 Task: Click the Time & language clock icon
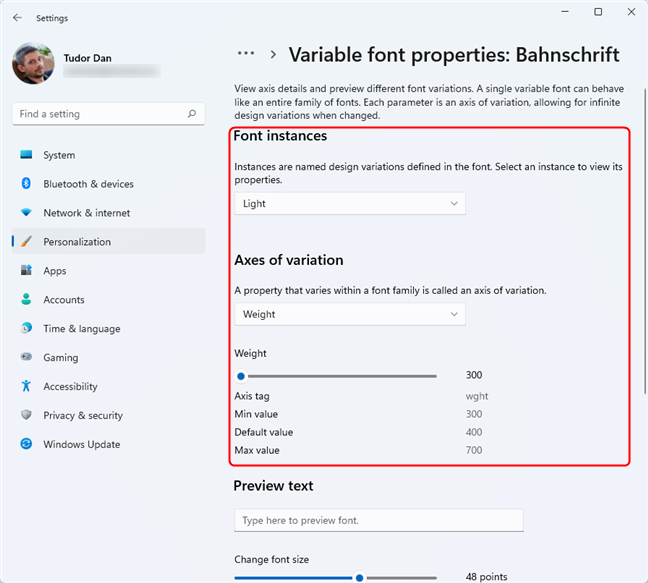(x=26, y=328)
